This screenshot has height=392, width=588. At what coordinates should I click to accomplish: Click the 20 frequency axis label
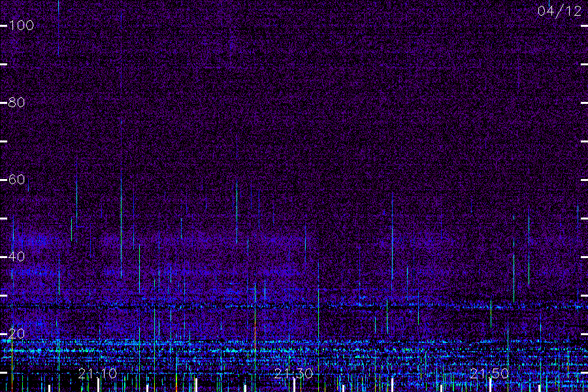point(16,333)
